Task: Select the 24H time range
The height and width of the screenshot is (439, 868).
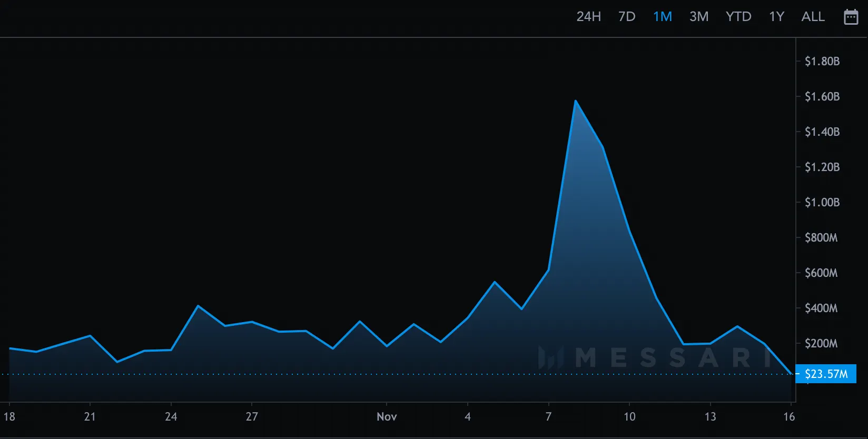Action: click(588, 17)
